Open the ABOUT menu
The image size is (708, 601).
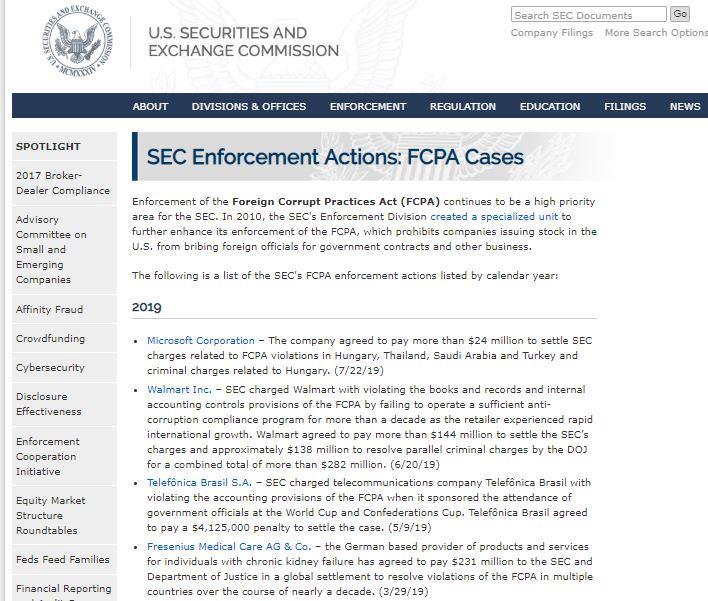150,107
